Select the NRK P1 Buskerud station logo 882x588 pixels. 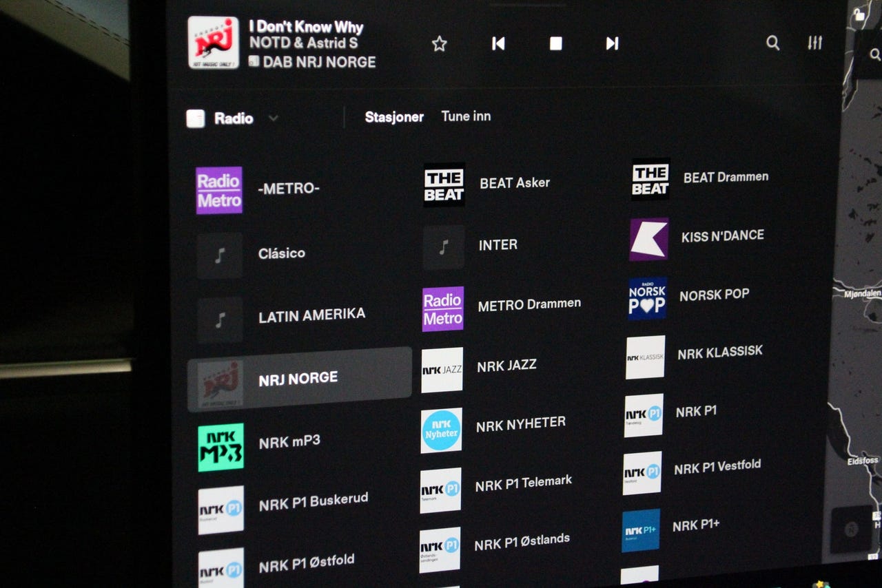(x=220, y=510)
